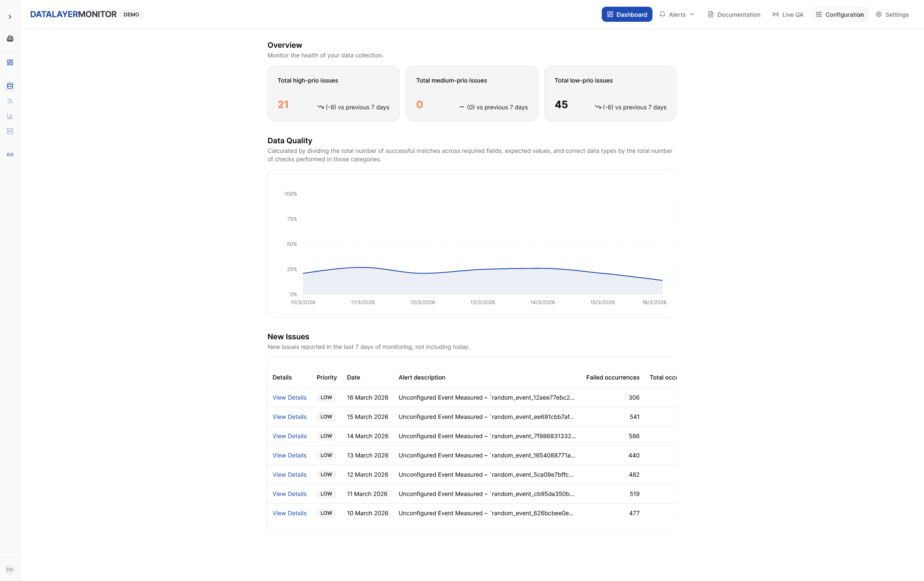This screenshot has width=924, height=581.
Task: Click the LOW badge on 16 March row
Action: point(326,398)
